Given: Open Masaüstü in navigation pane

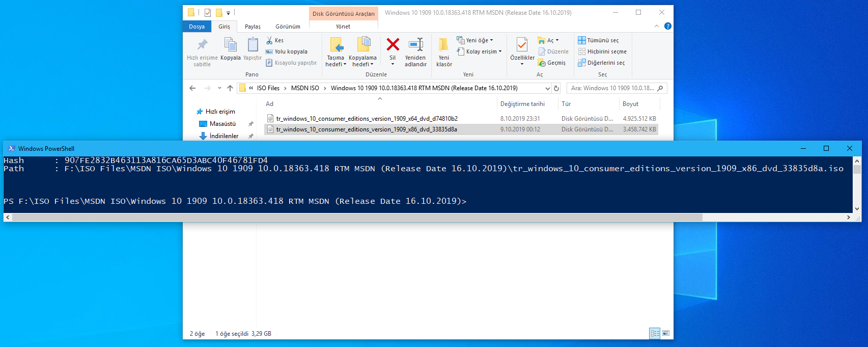Looking at the screenshot, I should point(222,124).
